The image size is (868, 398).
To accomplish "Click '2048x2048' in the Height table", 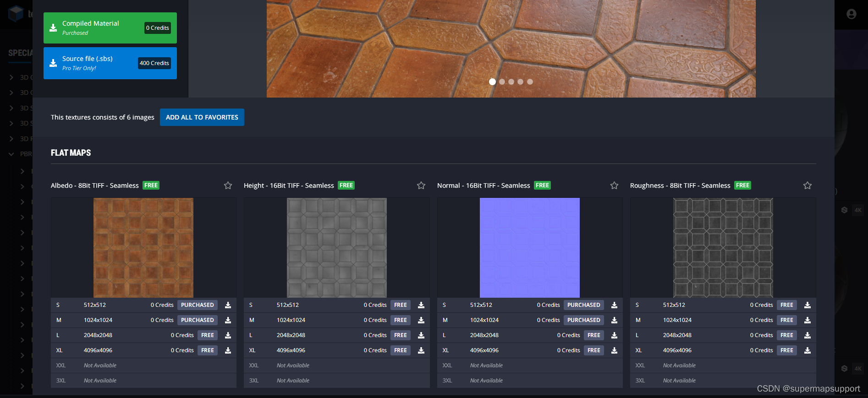I will coord(291,335).
